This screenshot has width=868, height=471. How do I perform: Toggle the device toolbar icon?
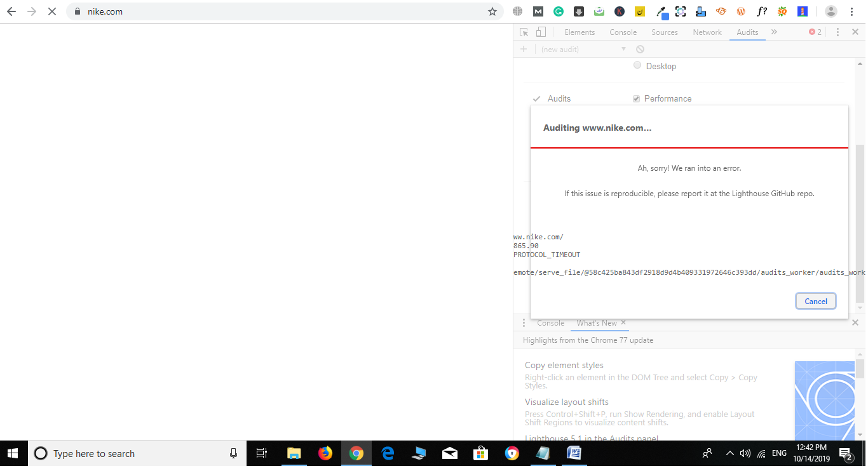pyautogui.click(x=541, y=32)
